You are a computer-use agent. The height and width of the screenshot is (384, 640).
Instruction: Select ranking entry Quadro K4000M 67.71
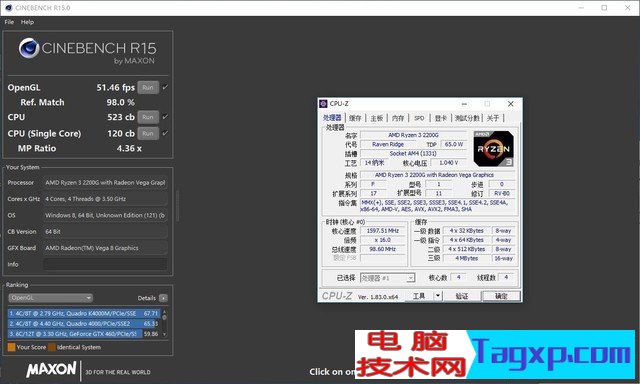[x=84, y=313]
